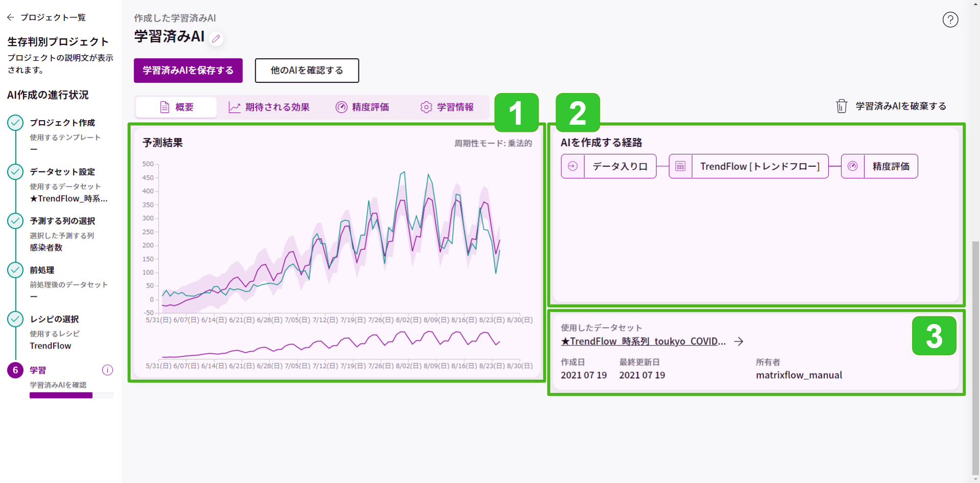Click the プロジェクト一覧 back link

point(53,17)
